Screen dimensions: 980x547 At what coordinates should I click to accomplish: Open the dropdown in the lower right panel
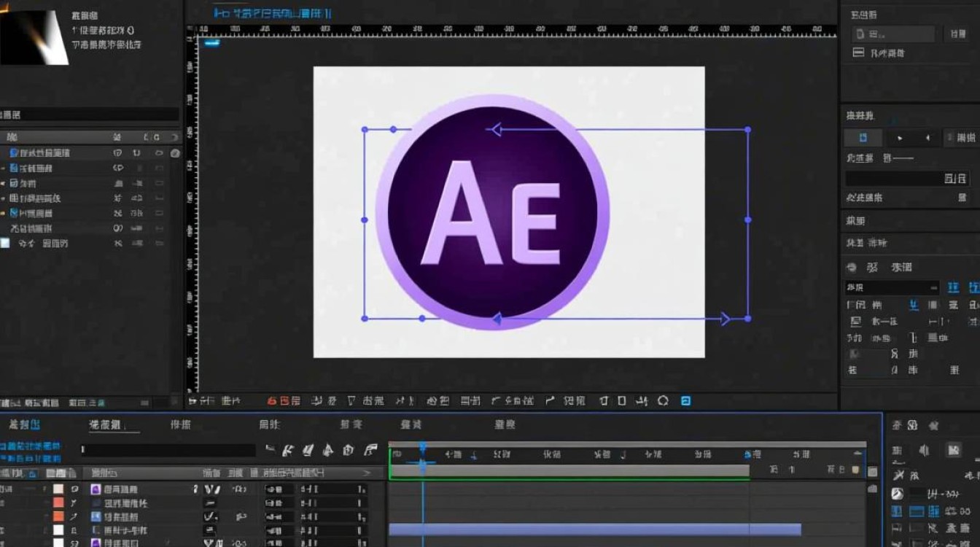892,287
